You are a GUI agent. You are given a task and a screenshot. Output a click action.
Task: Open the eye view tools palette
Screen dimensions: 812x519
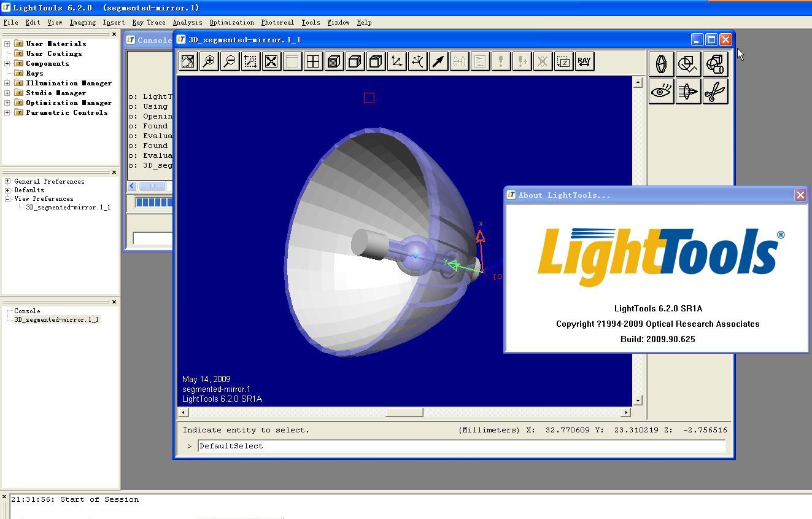[x=662, y=92]
